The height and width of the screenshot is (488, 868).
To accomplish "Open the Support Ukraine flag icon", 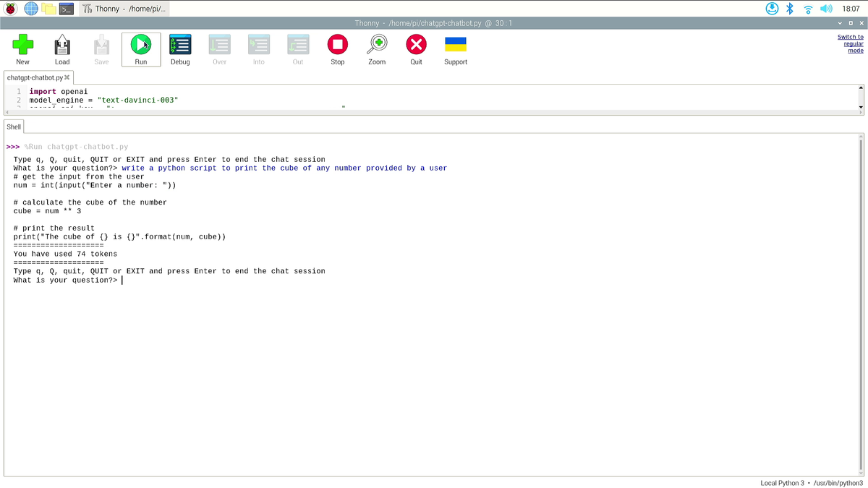I will 456,49.
